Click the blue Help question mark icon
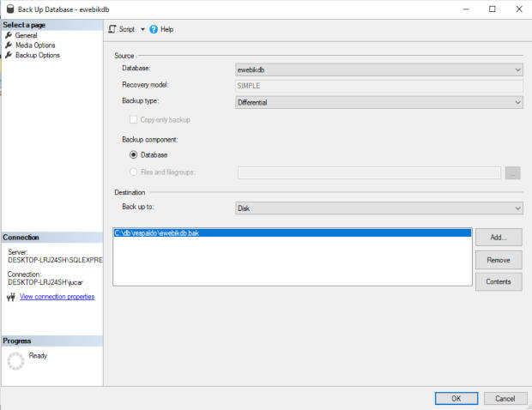 (154, 29)
